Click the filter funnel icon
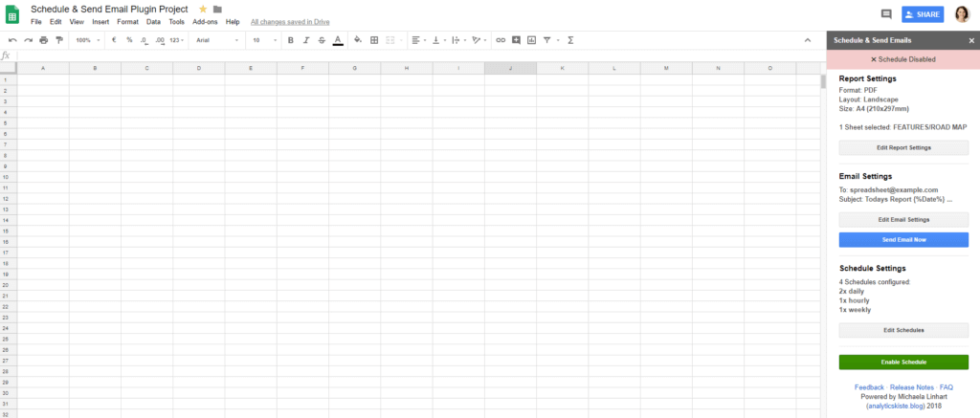This screenshot has width=980, height=418. [x=546, y=40]
